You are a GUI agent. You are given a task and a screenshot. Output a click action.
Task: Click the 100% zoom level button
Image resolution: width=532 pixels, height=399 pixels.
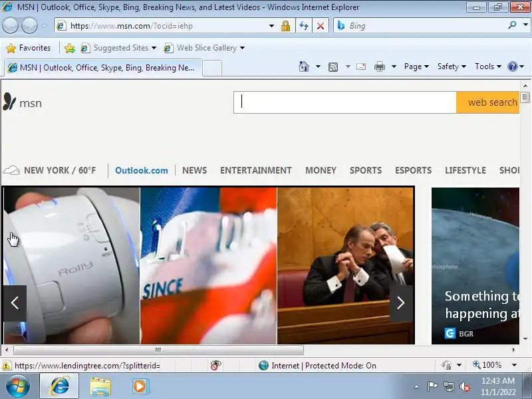tap(487, 365)
